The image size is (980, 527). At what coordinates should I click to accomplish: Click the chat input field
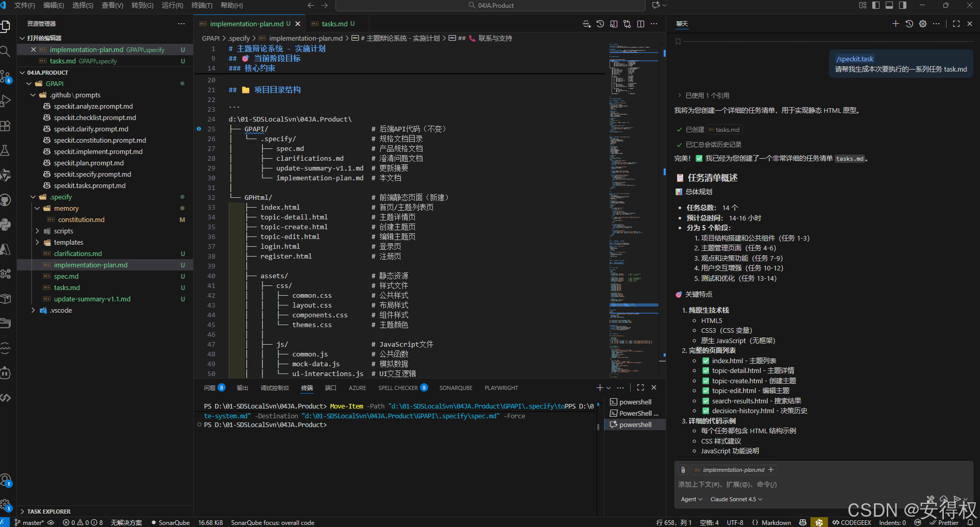(x=824, y=484)
